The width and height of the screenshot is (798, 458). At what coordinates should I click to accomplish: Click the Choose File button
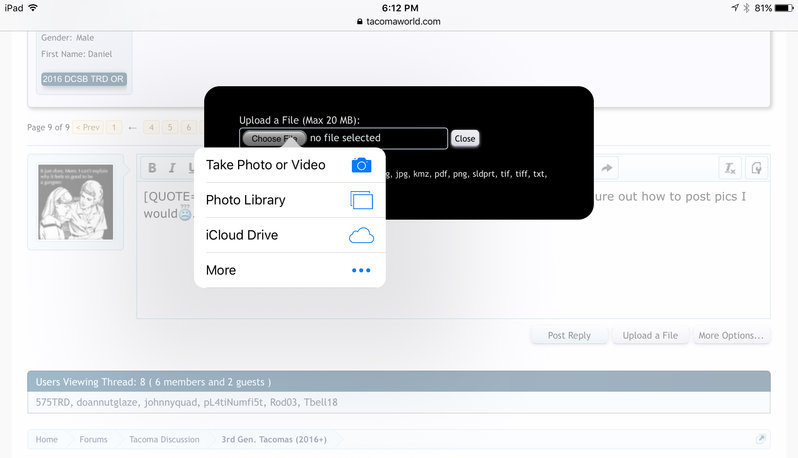274,138
